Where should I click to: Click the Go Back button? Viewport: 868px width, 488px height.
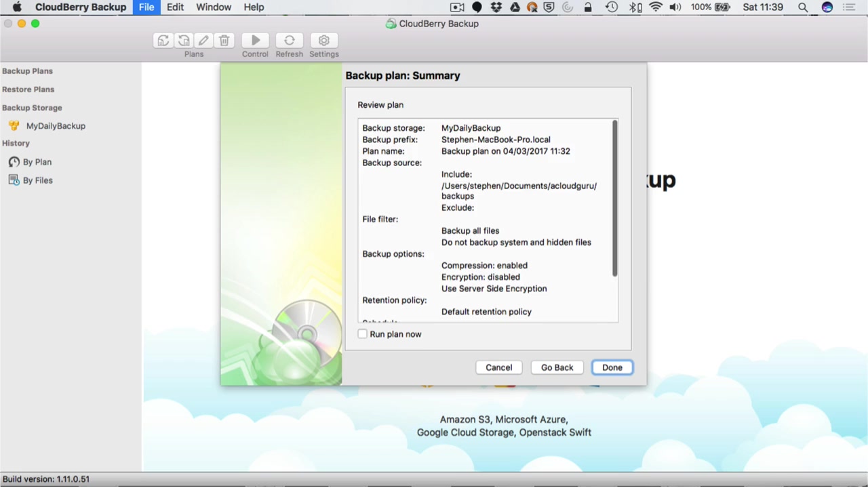click(x=557, y=367)
